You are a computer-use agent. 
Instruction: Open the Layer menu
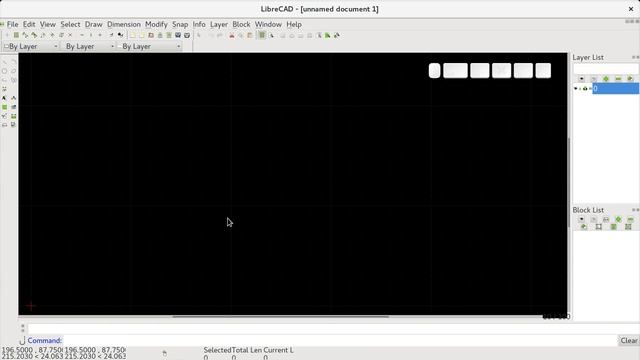(219, 24)
